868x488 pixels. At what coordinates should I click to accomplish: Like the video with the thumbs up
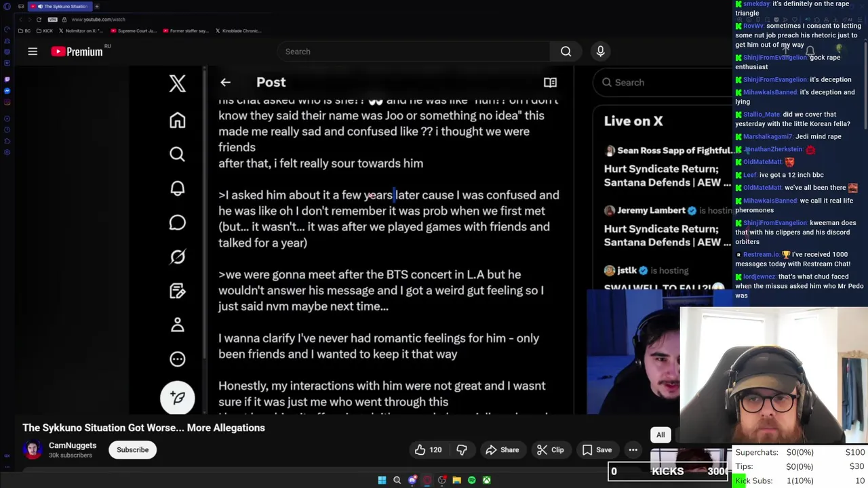pyautogui.click(x=429, y=450)
